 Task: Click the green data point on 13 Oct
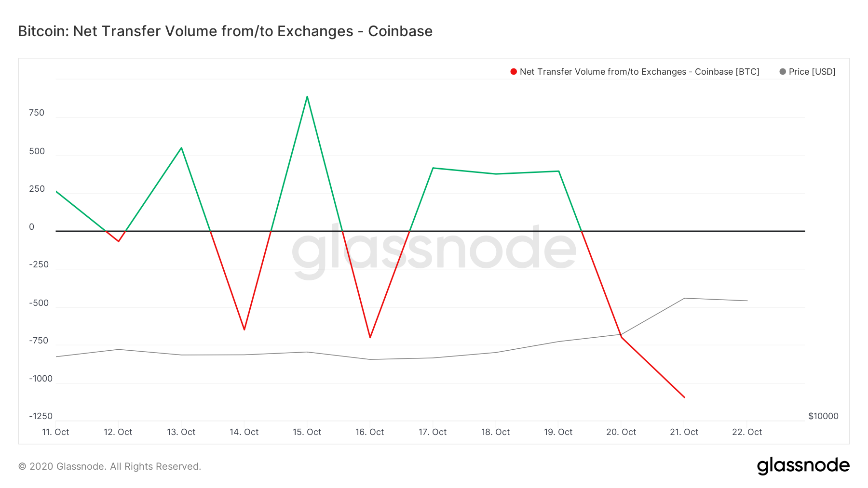coord(181,147)
